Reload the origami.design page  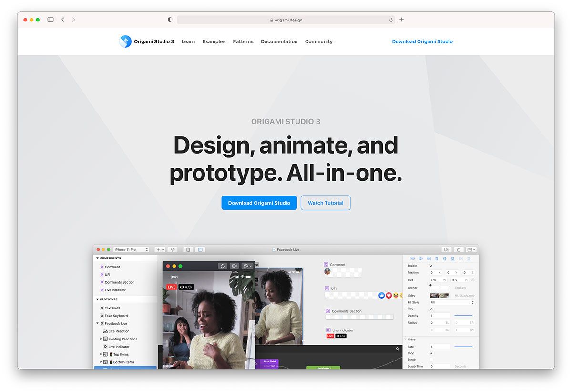point(391,20)
